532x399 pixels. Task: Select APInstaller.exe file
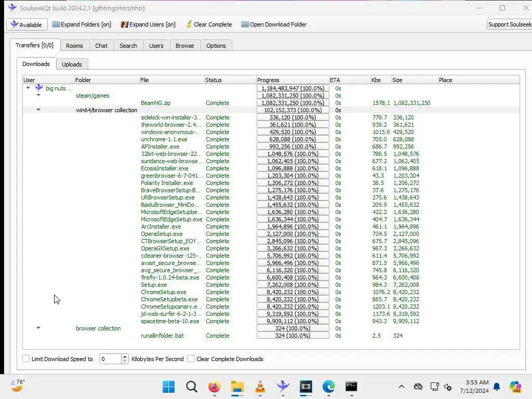tap(160, 147)
